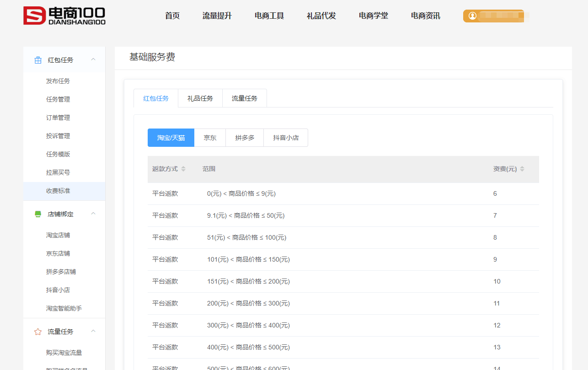588x370 pixels.
Task: Select the 拼多多 platform button
Action: pos(245,138)
